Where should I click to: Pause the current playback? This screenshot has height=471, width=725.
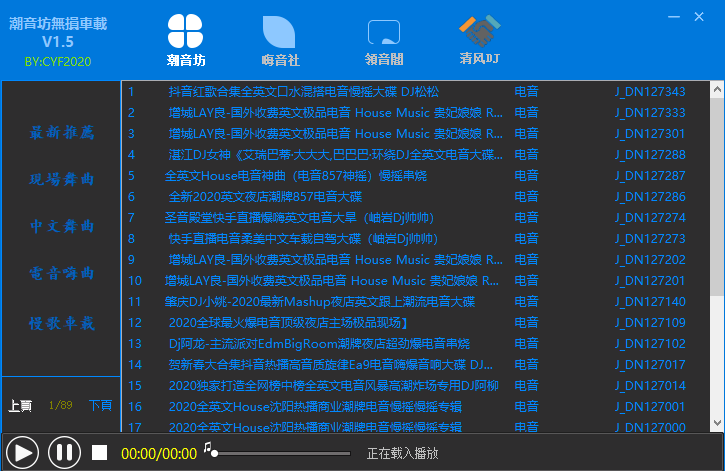point(64,453)
